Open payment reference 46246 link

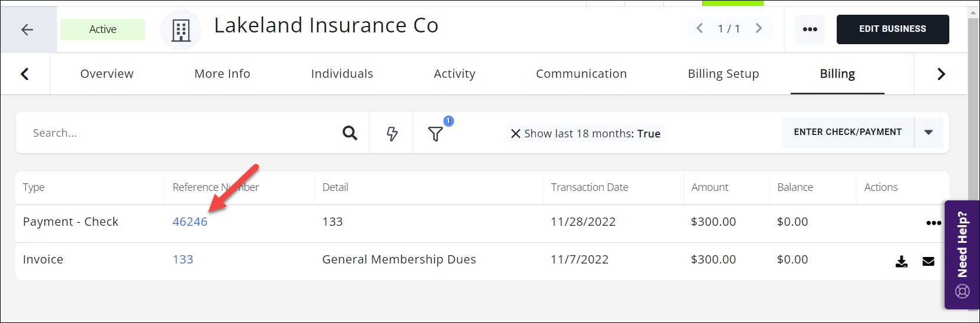(190, 222)
